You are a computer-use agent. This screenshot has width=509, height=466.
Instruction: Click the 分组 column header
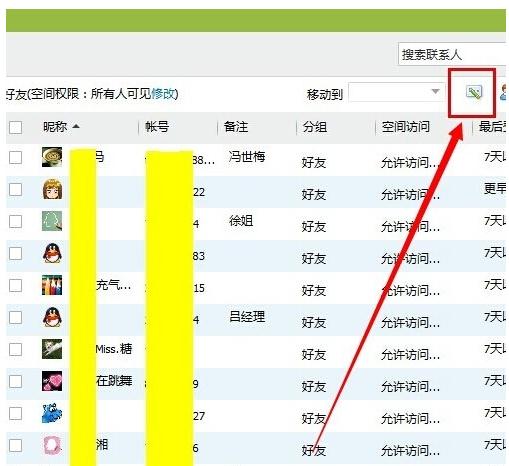[x=315, y=127]
